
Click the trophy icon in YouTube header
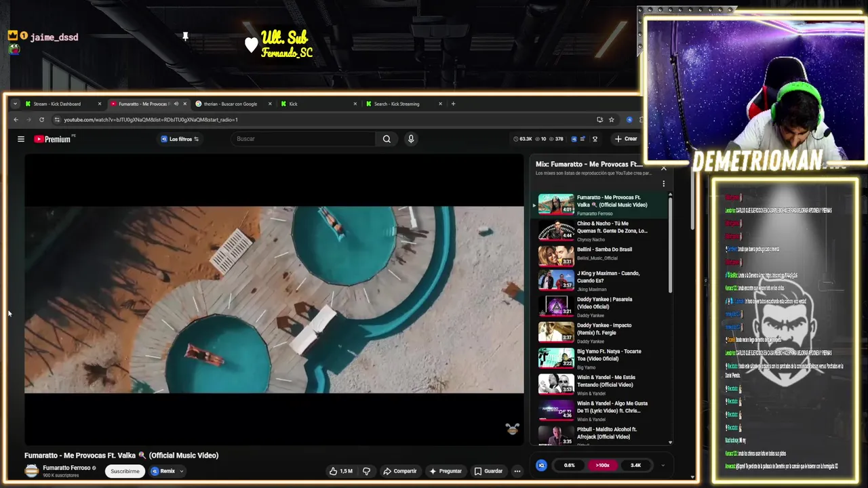(595, 139)
